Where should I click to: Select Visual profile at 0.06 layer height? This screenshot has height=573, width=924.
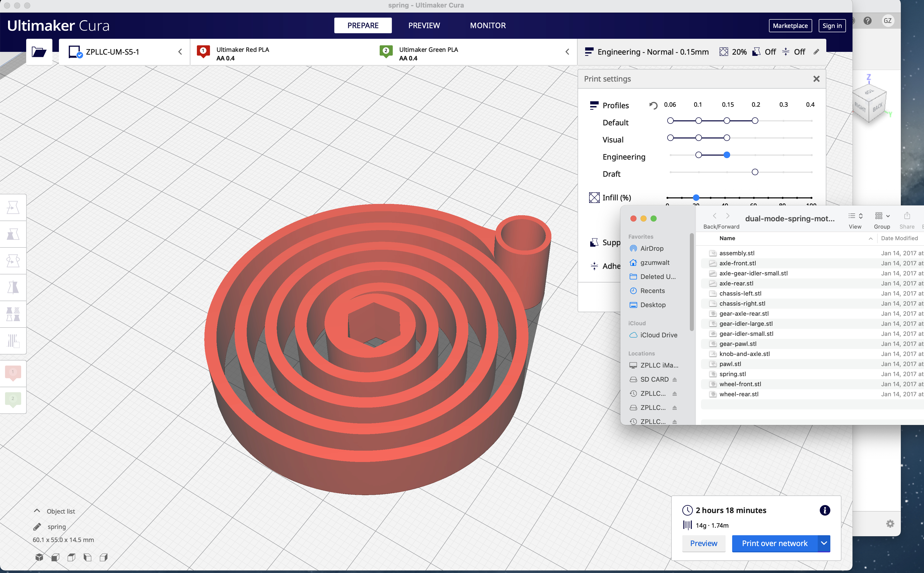[x=670, y=138]
